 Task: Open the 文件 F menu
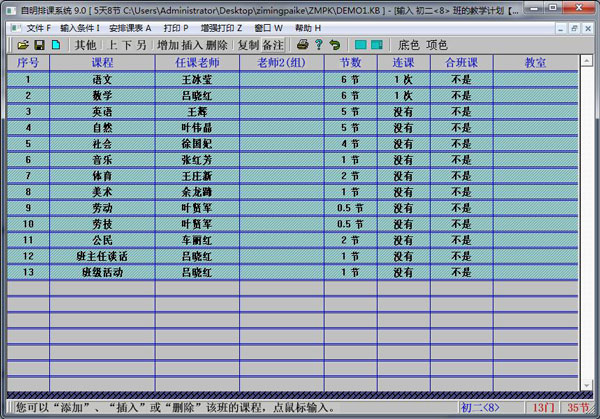pyautogui.click(x=38, y=28)
